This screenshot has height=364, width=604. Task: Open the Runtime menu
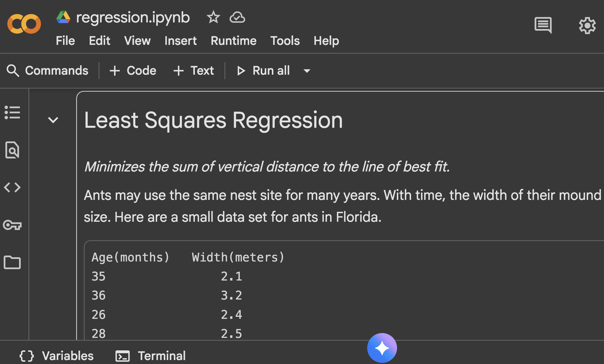[x=233, y=41]
